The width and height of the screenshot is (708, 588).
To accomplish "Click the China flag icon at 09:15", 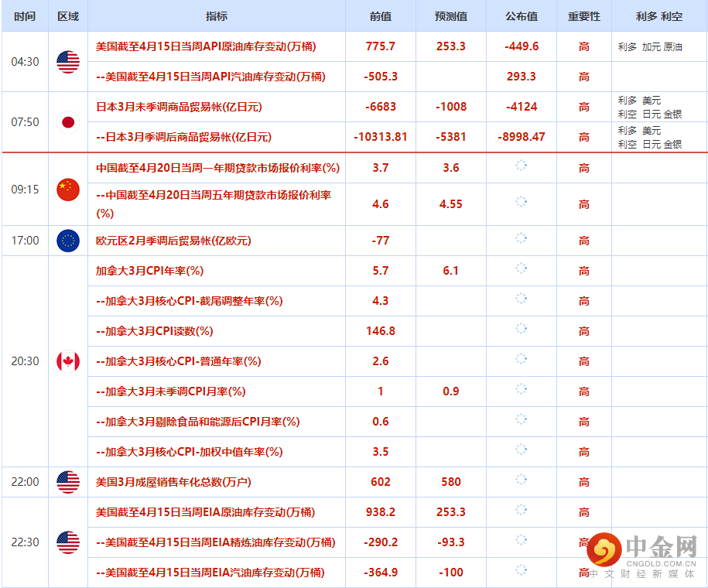I will pyautogui.click(x=68, y=190).
